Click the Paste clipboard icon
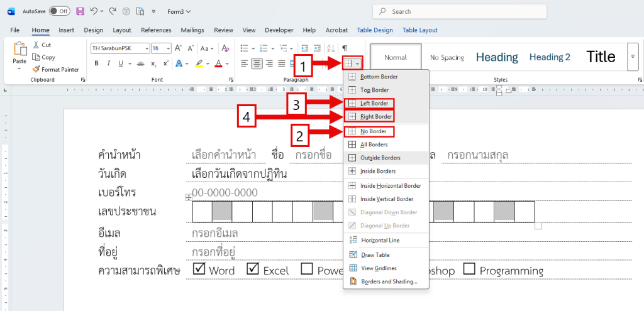 pyautogui.click(x=19, y=49)
